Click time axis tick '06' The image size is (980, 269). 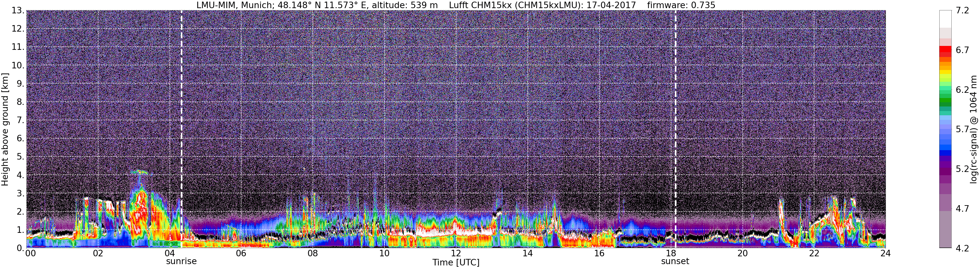tap(241, 253)
